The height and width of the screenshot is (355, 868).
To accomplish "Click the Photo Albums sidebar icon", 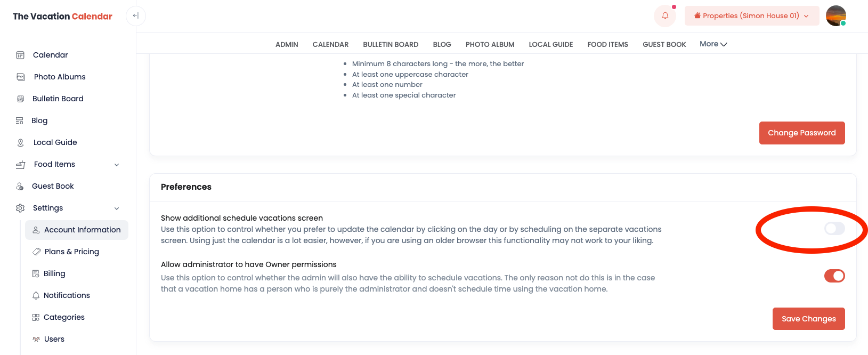I will pyautogui.click(x=21, y=77).
